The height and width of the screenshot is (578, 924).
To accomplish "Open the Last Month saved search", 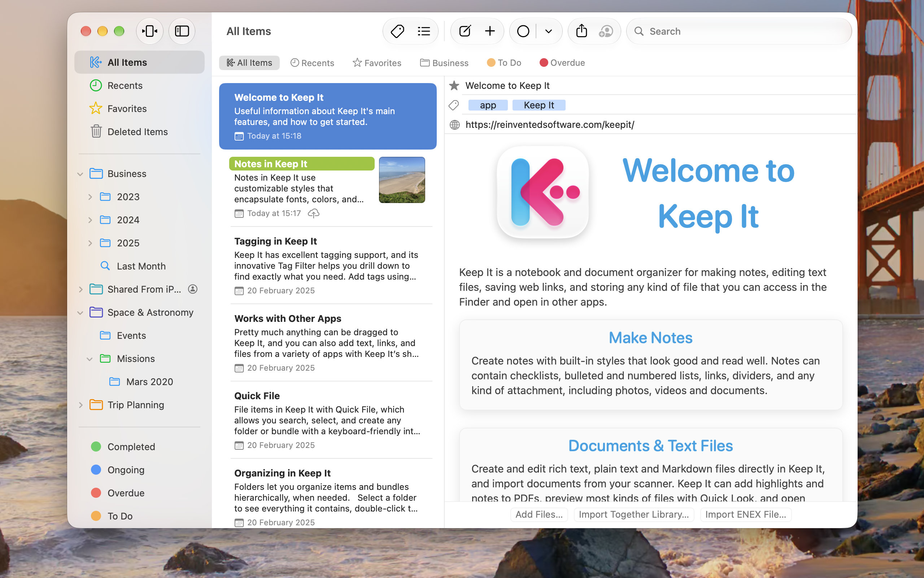I will [x=139, y=266].
